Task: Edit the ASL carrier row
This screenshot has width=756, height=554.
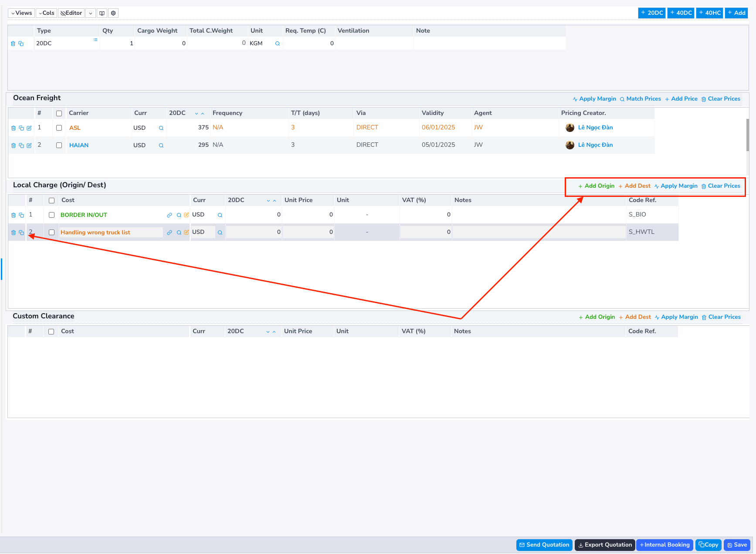Action: tap(29, 128)
